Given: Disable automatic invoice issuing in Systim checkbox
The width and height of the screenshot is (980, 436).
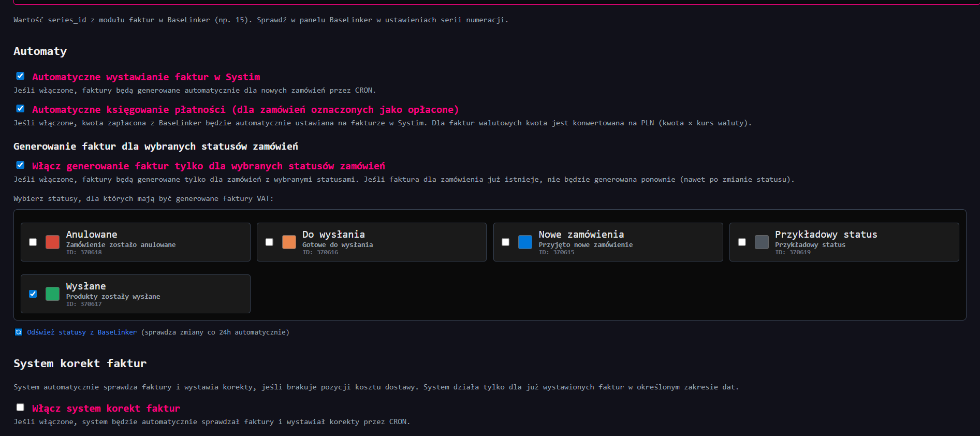Looking at the screenshot, I should tap(20, 76).
